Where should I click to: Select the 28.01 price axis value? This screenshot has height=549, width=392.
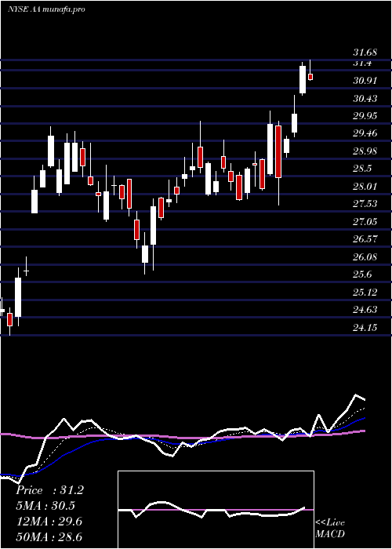coord(365,187)
